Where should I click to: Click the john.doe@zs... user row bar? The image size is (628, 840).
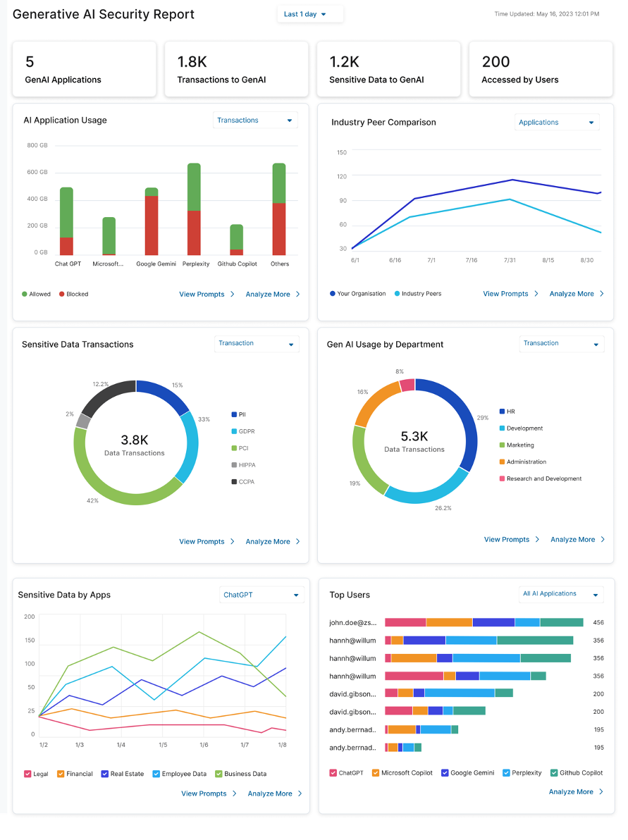[484, 622]
